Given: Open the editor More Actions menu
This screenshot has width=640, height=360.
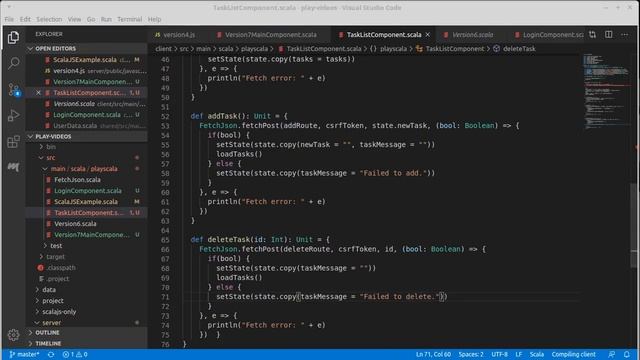Looking at the screenshot, I should (x=624, y=35).
